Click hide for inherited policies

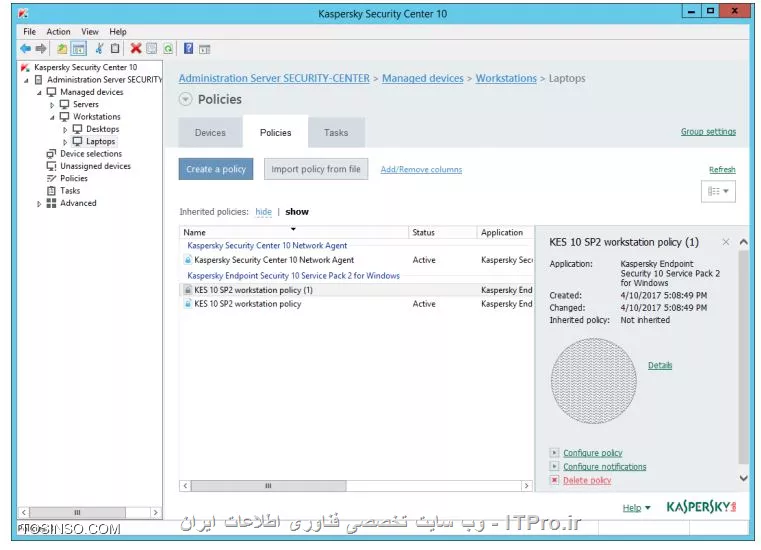[x=264, y=212]
